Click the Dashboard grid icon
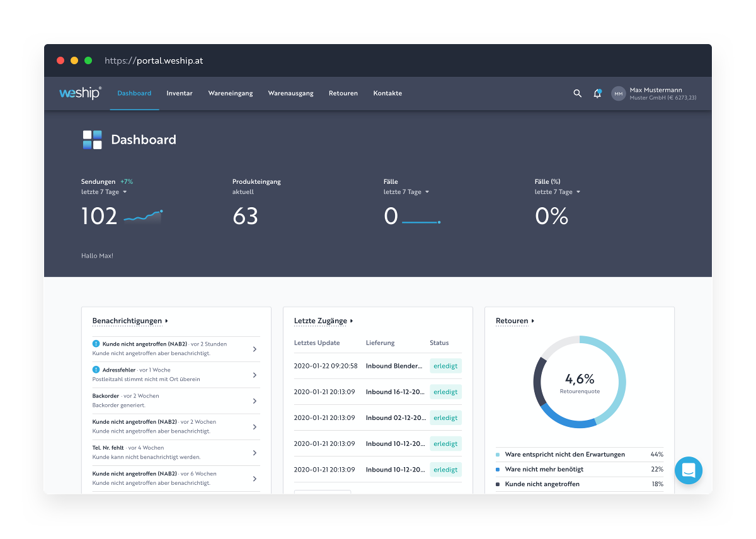 (92, 140)
